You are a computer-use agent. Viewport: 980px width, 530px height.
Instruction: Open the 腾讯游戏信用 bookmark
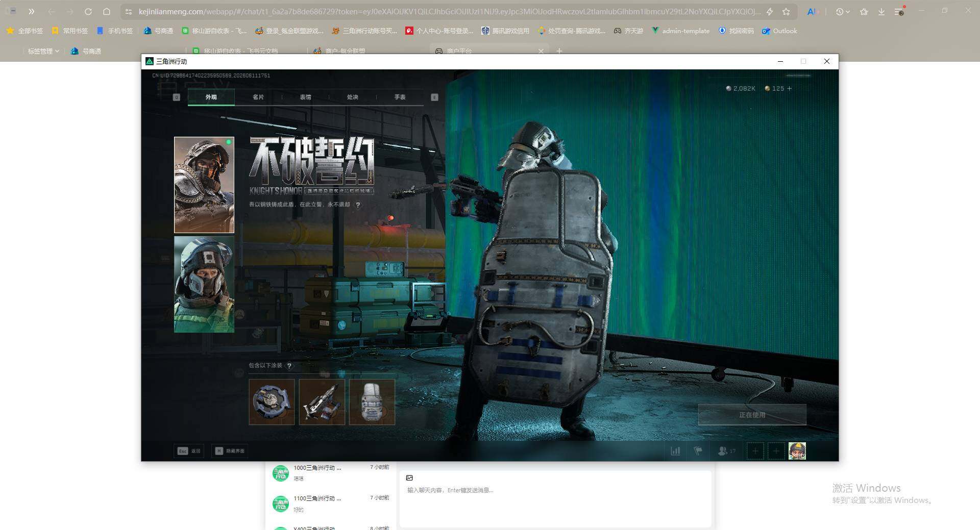(505, 31)
